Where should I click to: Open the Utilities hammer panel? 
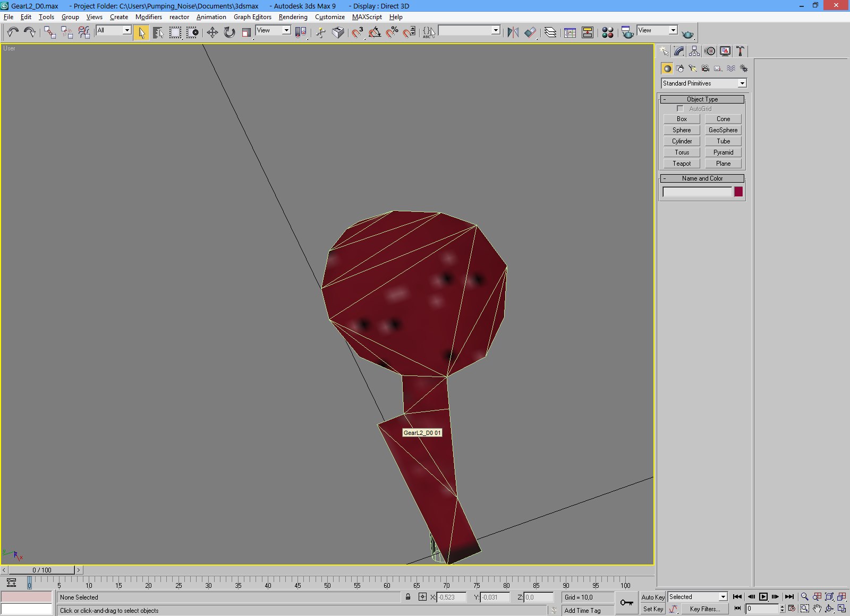pos(740,52)
